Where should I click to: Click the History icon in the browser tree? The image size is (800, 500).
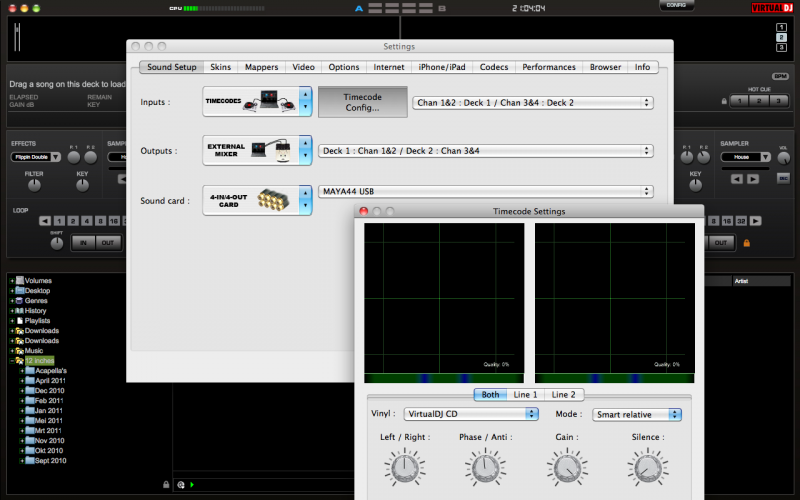19,310
